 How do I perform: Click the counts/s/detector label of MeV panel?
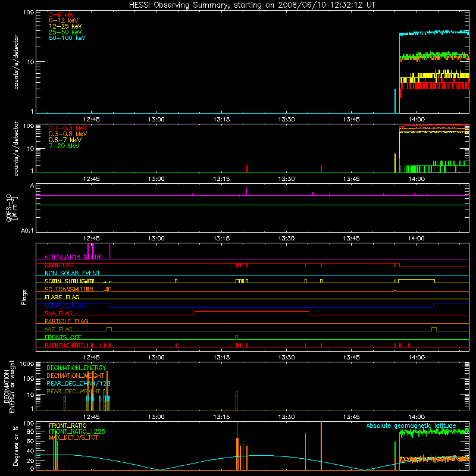[x=16, y=148]
